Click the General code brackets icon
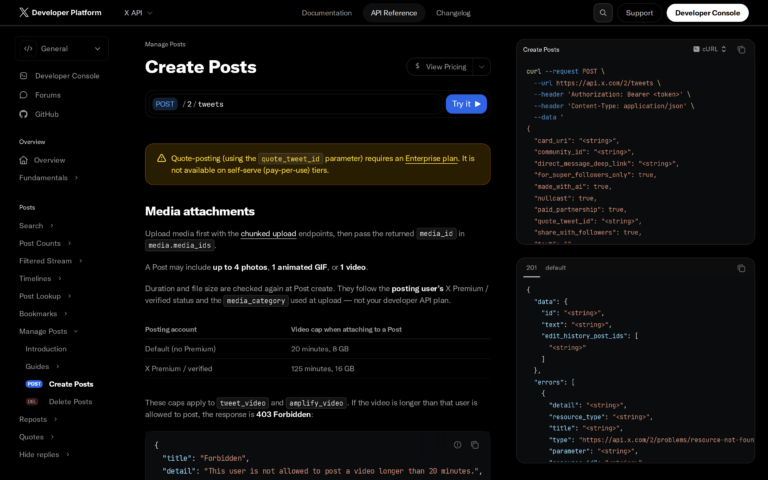Viewport: 768px width, 480px height. pos(28,48)
